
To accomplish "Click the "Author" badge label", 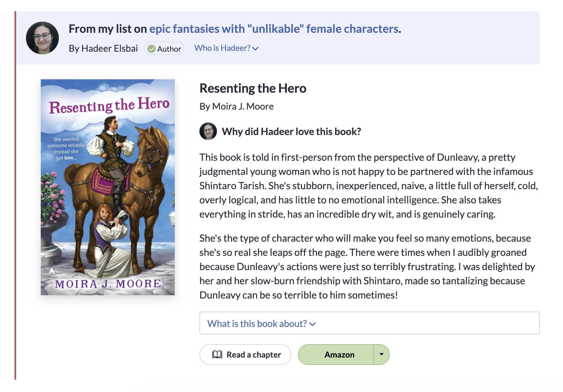I will click(169, 49).
